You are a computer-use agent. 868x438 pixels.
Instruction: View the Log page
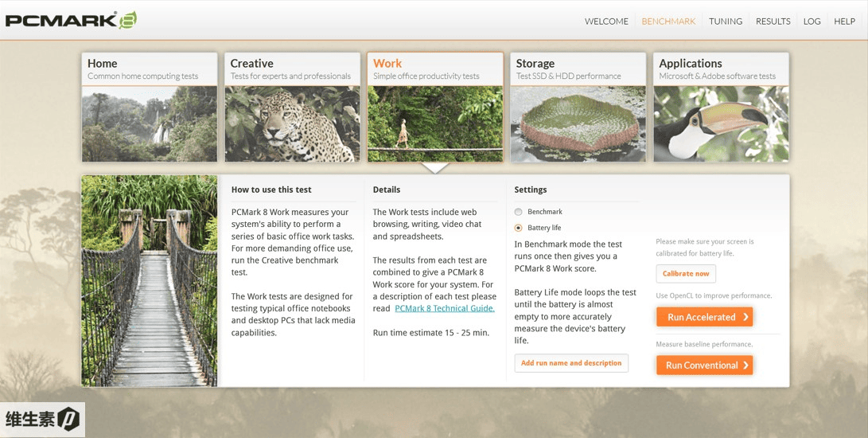[x=812, y=22]
